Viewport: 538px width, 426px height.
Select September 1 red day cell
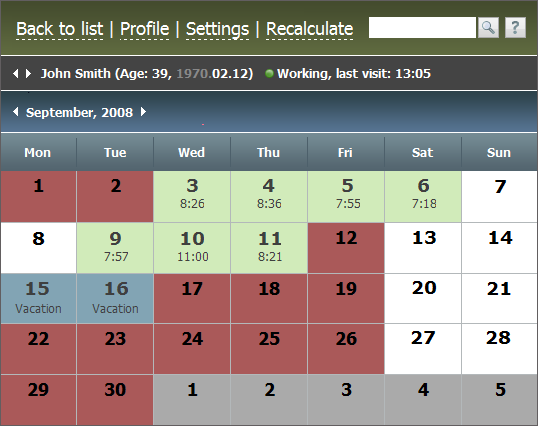38,197
